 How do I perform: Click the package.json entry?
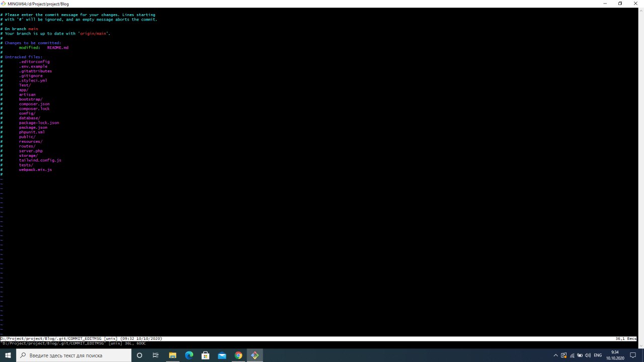(x=33, y=127)
